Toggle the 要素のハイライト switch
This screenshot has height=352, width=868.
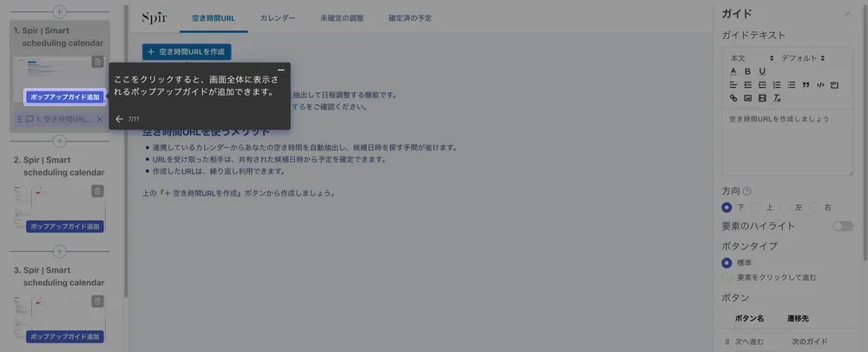click(x=843, y=226)
